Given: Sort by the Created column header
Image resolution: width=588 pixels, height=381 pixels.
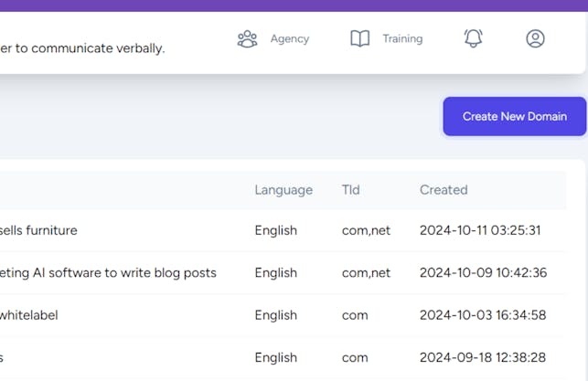Looking at the screenshot, I should coord(444,190).
